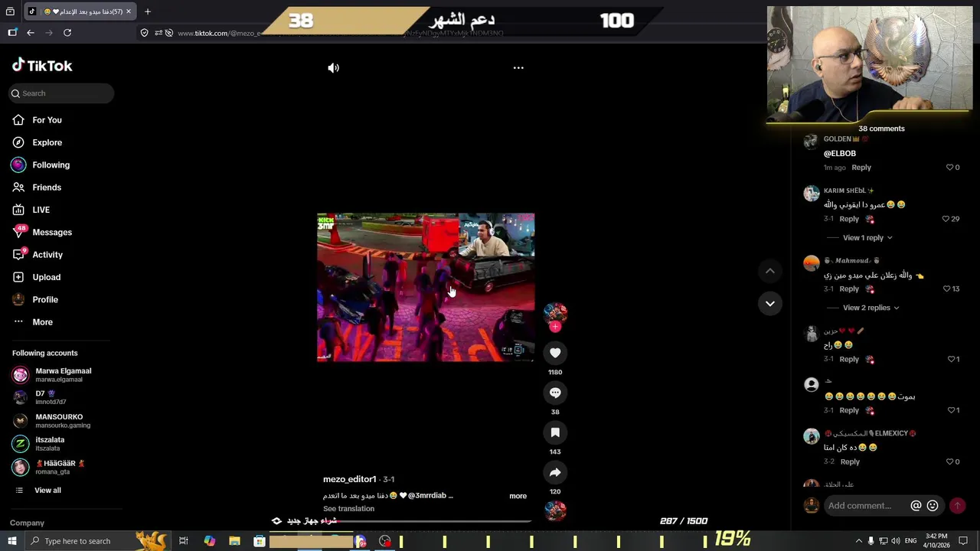Click the TikTok search field
The image size is (980, 551).
pos(61,93)
